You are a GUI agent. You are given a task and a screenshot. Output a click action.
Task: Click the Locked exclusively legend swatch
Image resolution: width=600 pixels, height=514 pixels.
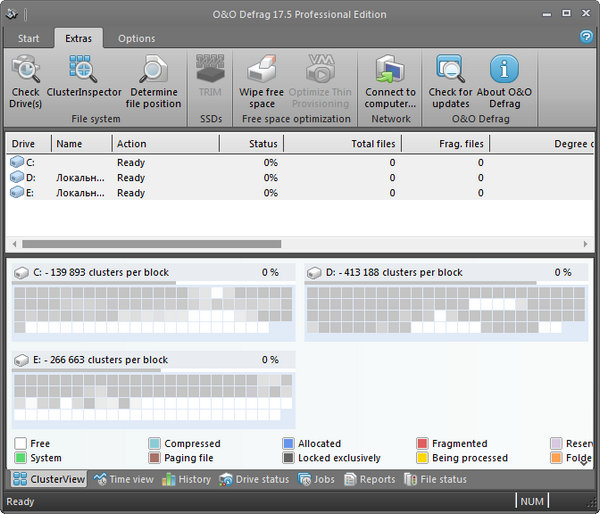[x=288, y=458]
